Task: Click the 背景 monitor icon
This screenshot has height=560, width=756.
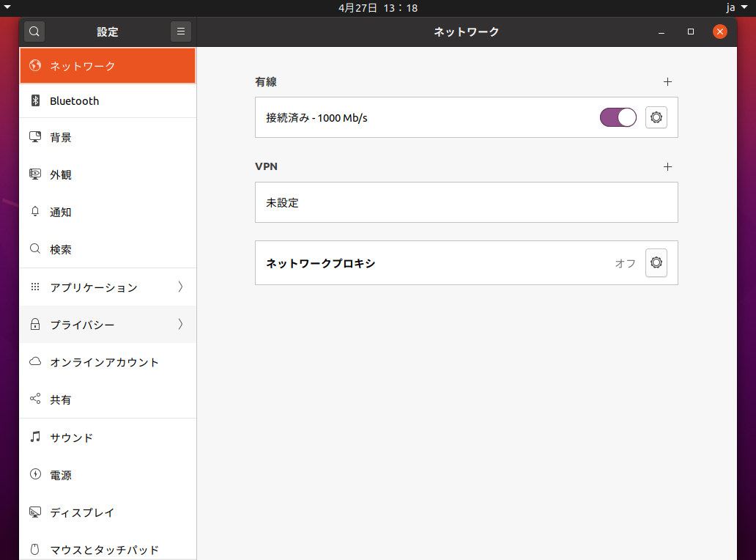Action: coord(35,137)
